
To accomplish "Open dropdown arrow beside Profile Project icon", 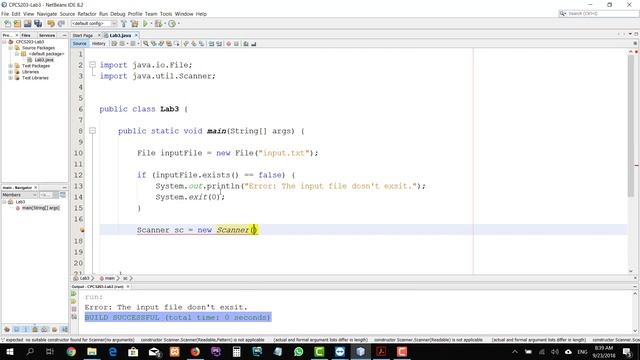I will (x=178, y=24).
